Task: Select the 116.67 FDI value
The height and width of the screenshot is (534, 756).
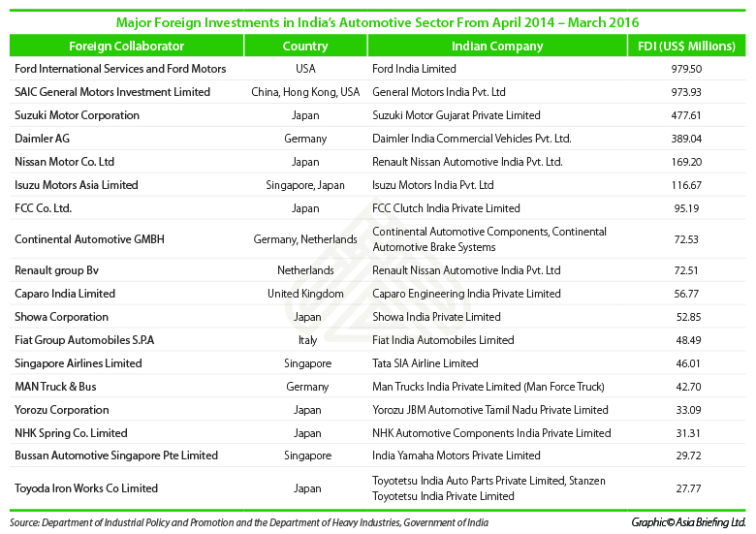Action: point(686,185)
